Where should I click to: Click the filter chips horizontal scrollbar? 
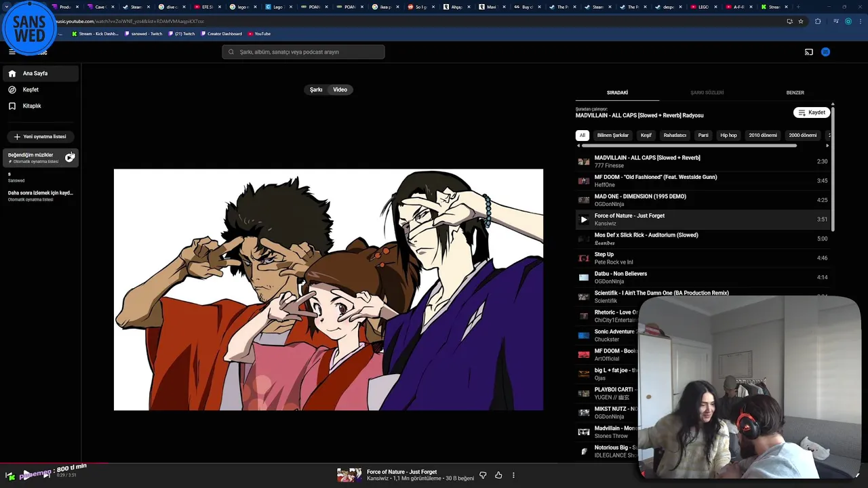click(689, 145)
